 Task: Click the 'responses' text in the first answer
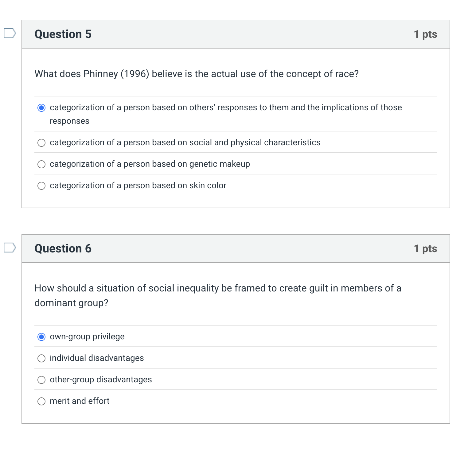(x=69, y=121)
